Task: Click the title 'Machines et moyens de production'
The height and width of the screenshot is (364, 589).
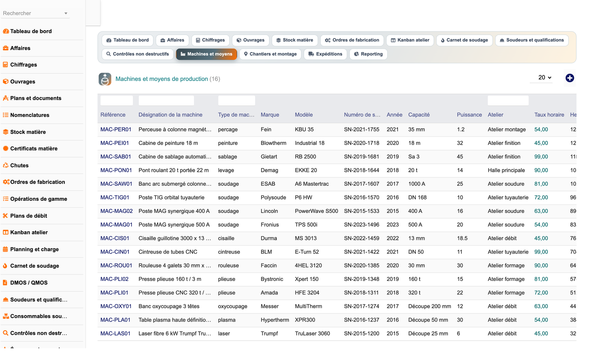Action: (162, 79)
